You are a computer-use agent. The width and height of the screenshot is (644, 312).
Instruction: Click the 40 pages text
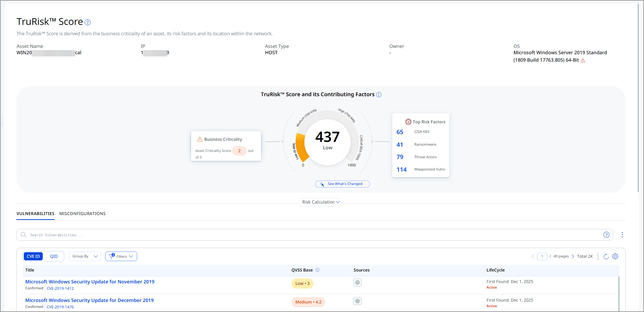561,256
